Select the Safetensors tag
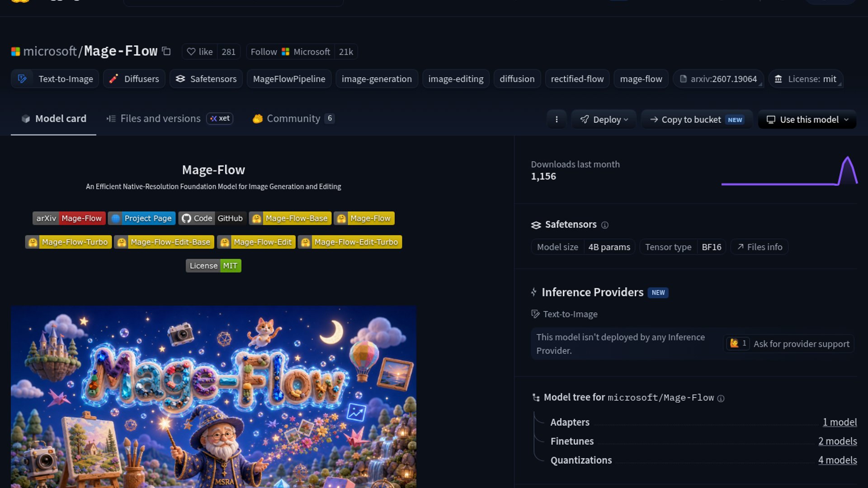Viewport: 868px width, 488px height. pyautogui.click(x=206, y=79)
